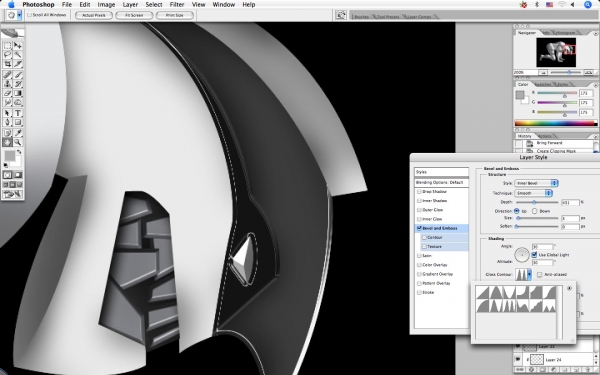Reset to default colors icon
The width and height of the screenshot is (600, 375).
6,165
